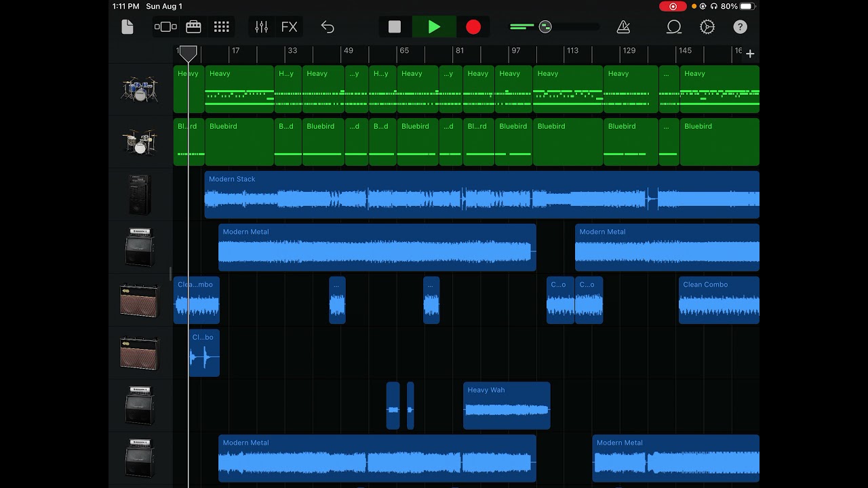The width and height of the screenshot is (868, 488).
Task: Select Modern Metal region at bar 113
Action: pyautogui.click(x=667, y=247)
